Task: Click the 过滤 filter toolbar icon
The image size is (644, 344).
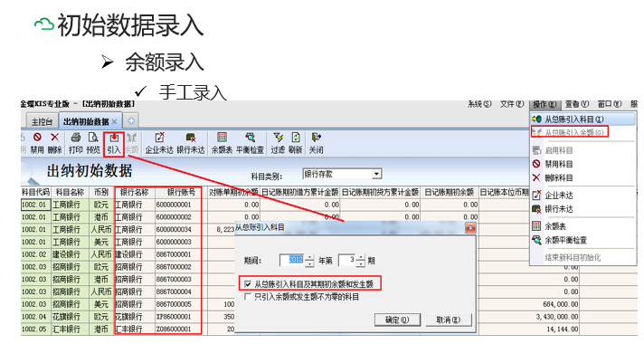Action: (278, 143)
